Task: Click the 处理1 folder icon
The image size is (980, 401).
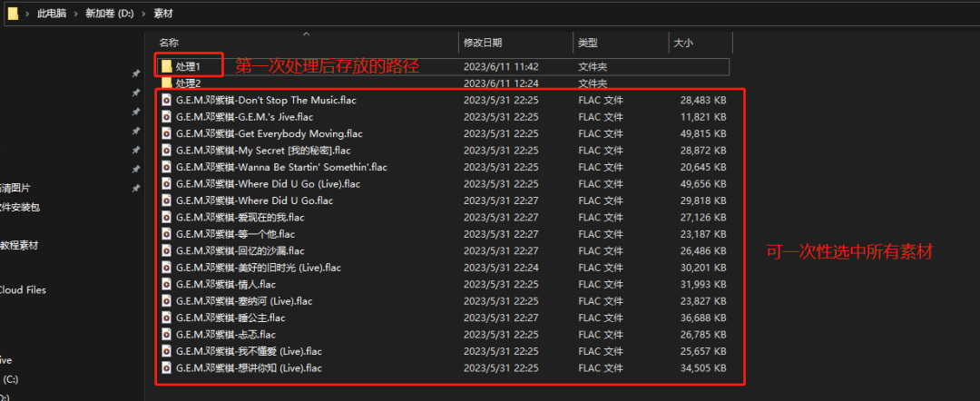Action: pos(166,66)
